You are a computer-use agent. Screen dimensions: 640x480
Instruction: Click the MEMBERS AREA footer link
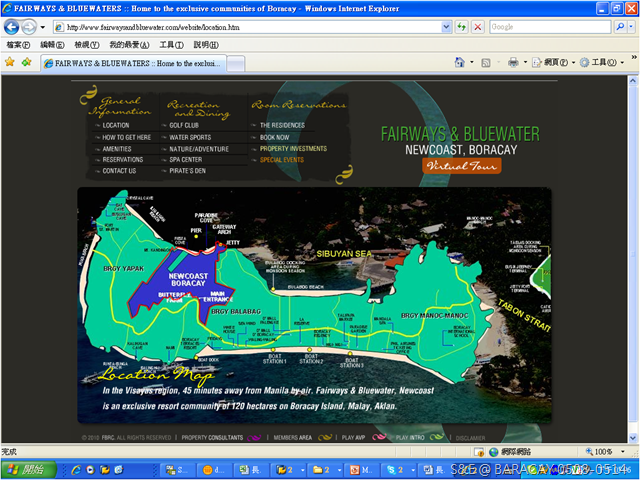[x=292, y=438]
